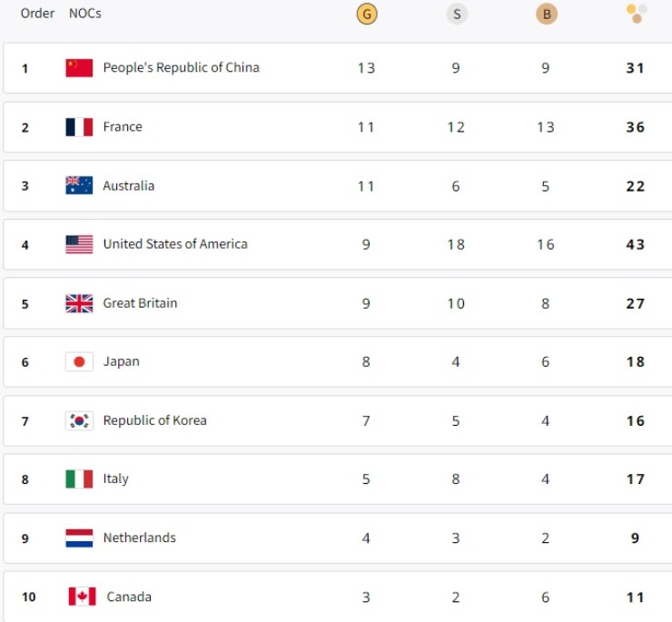Click the silver medal column icon

click(x=456, y=15)
